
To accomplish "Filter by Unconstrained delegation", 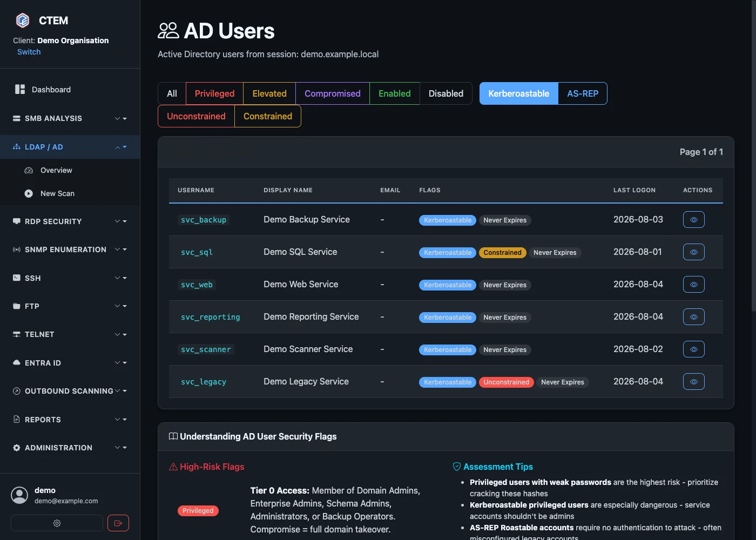I will pyautogui.click(x=196, y=116).
